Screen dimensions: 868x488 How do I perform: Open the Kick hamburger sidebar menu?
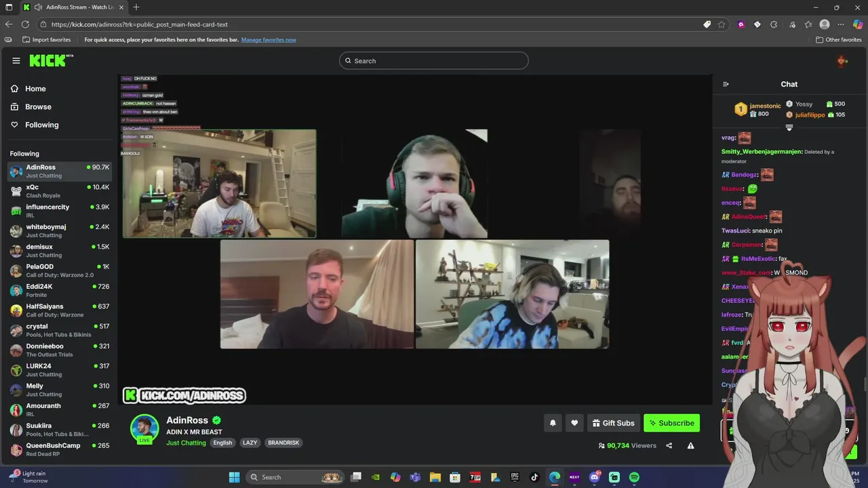pos(16,61)
